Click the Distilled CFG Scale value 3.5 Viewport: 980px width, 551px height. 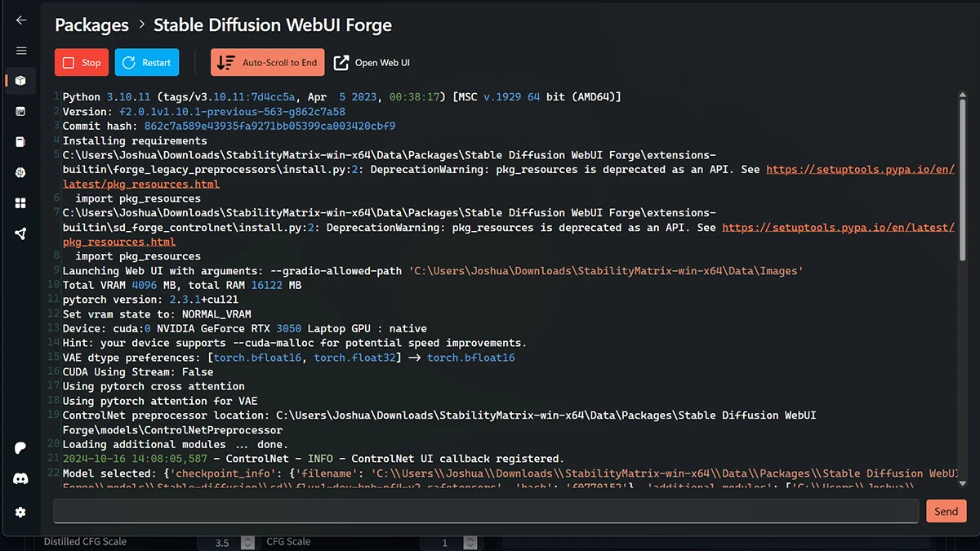[x=221, y=543]
